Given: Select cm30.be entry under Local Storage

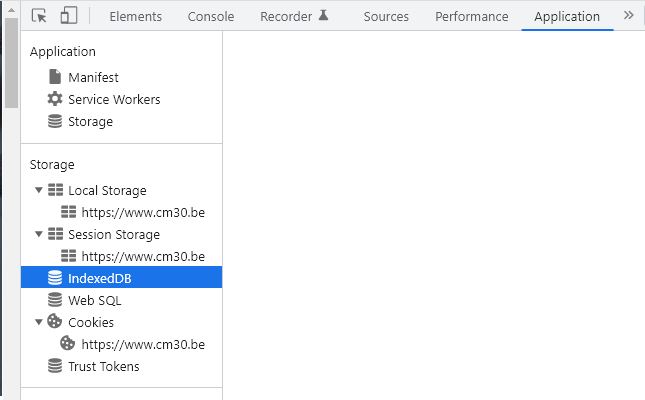Looking at the screenshot, I should [x=143, y=212].
